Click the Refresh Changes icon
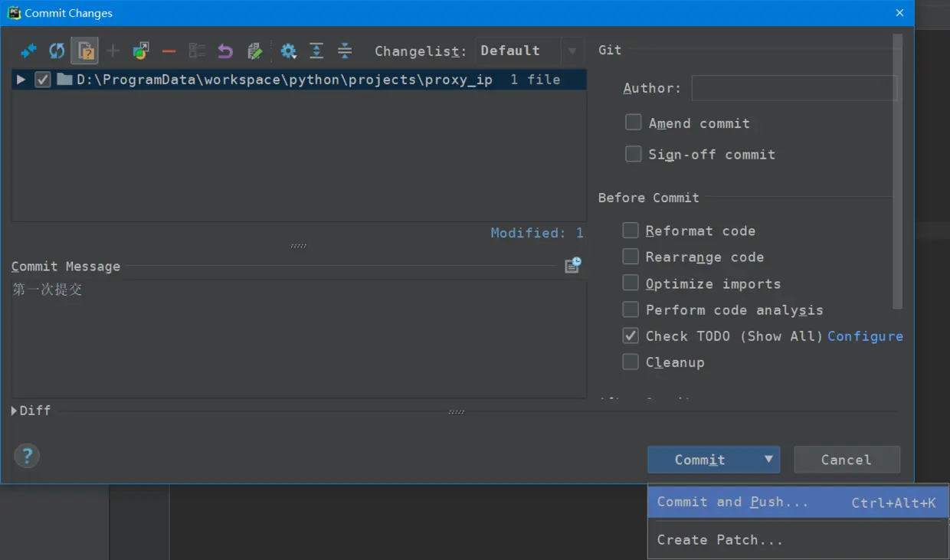 [x=57, y=51]
